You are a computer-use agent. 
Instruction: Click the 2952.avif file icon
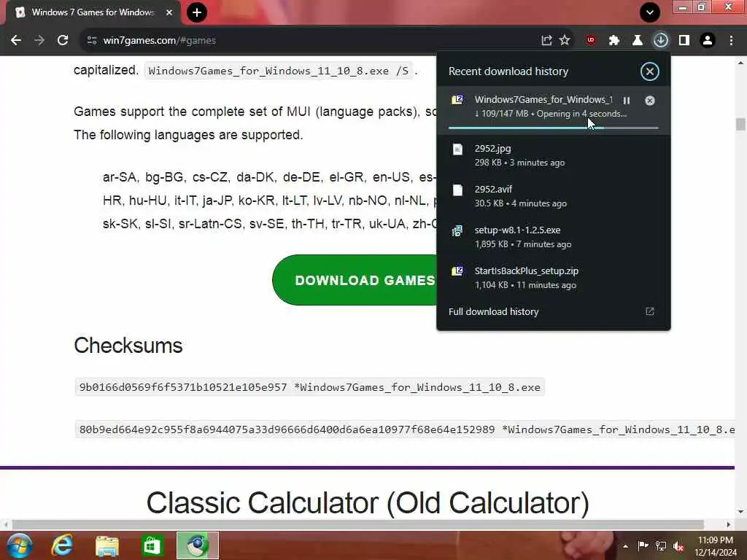click(x=457, y=190)
